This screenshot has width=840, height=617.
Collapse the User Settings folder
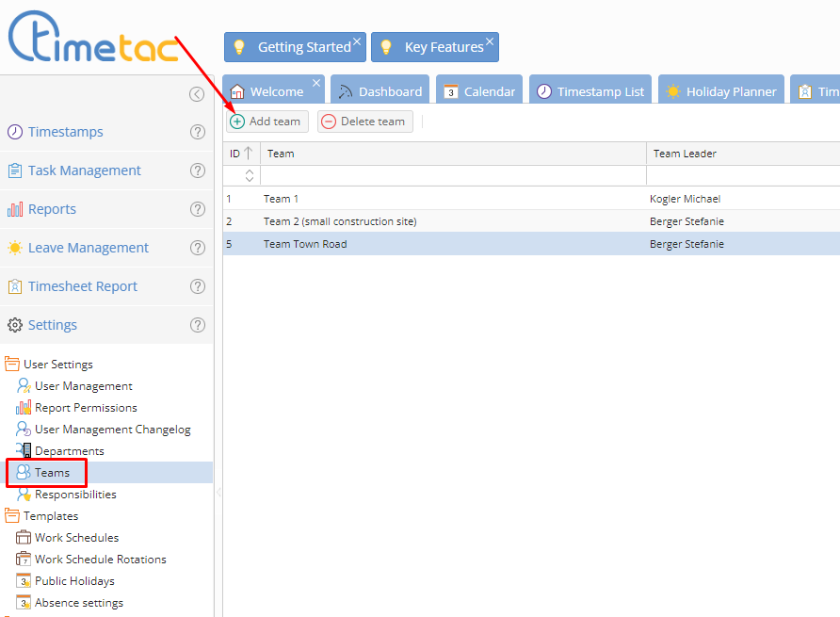click(x=13, y=365)
